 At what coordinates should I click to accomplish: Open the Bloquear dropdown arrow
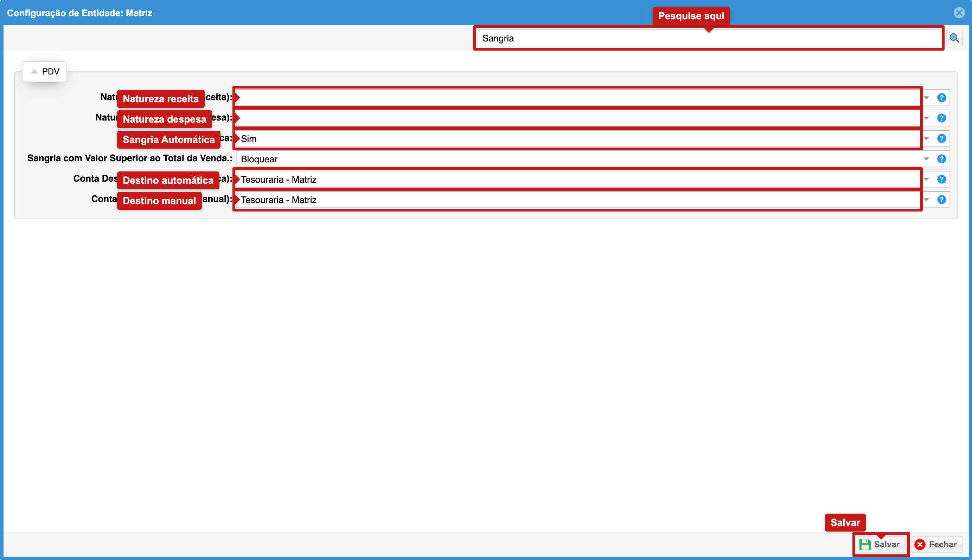click(x=926, y=159)
